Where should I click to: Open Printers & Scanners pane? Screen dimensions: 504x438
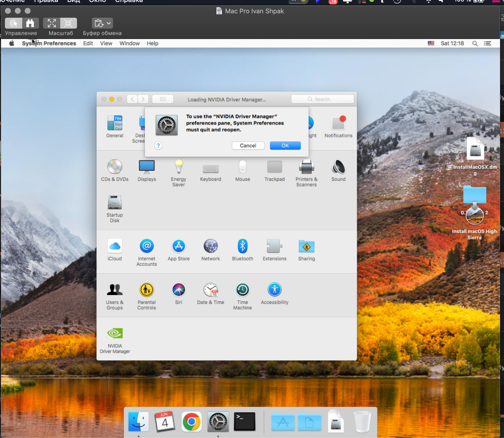(x=306, y=173)
